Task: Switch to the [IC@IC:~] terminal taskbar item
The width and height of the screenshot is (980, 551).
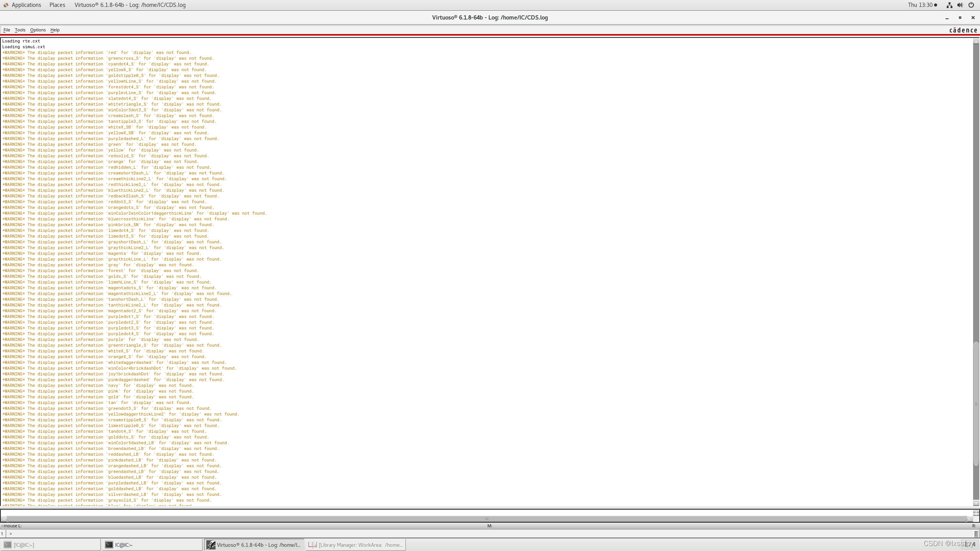Action: coord(50,545)
